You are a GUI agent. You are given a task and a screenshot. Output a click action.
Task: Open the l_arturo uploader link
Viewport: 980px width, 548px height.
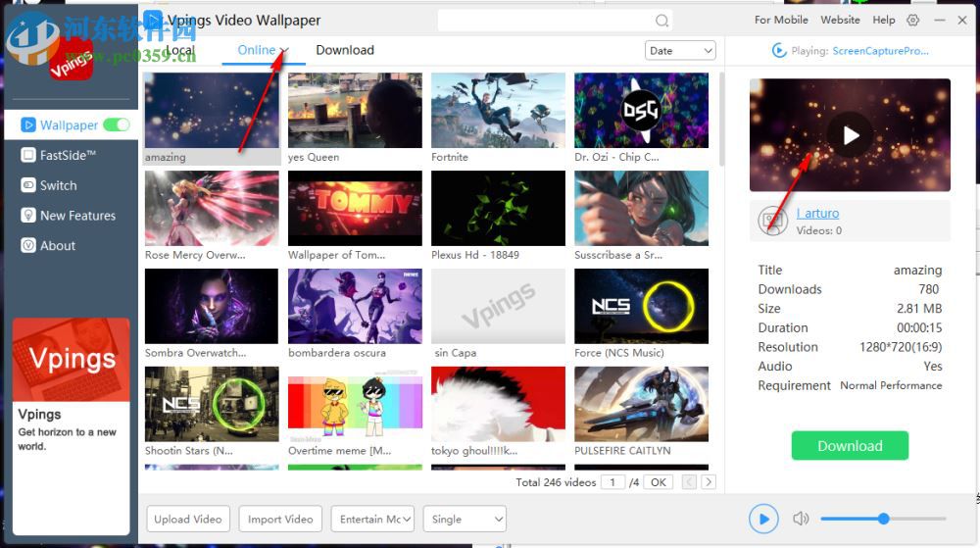817,213
